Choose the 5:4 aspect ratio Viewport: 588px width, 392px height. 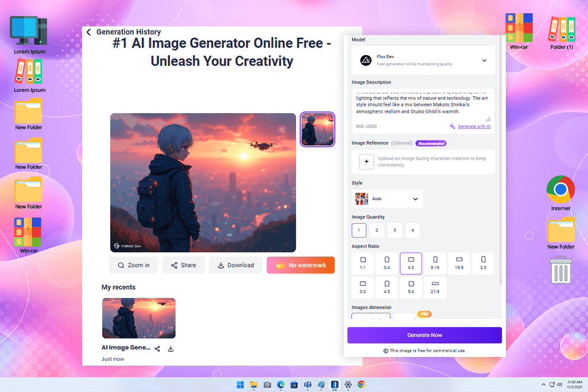411,288
